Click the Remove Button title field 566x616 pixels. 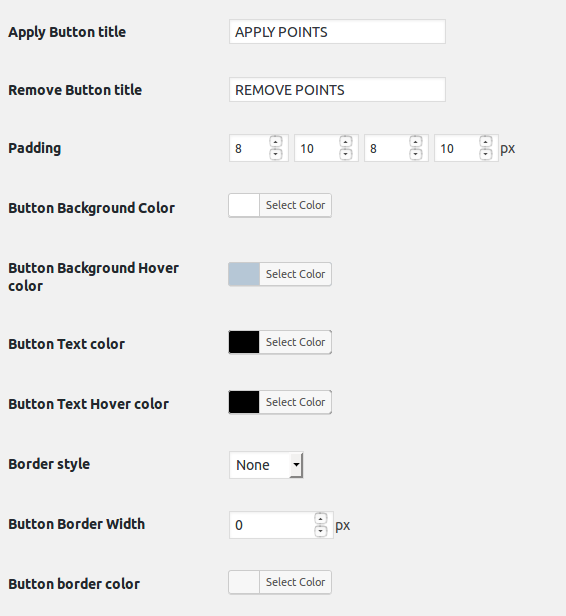point(337,90)
